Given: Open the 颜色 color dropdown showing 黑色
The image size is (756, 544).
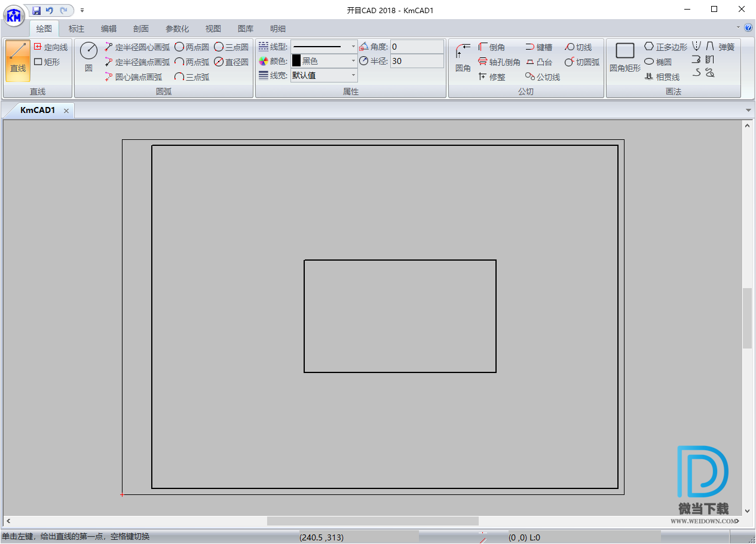Looking at the screenshot, I should [354, 61].
